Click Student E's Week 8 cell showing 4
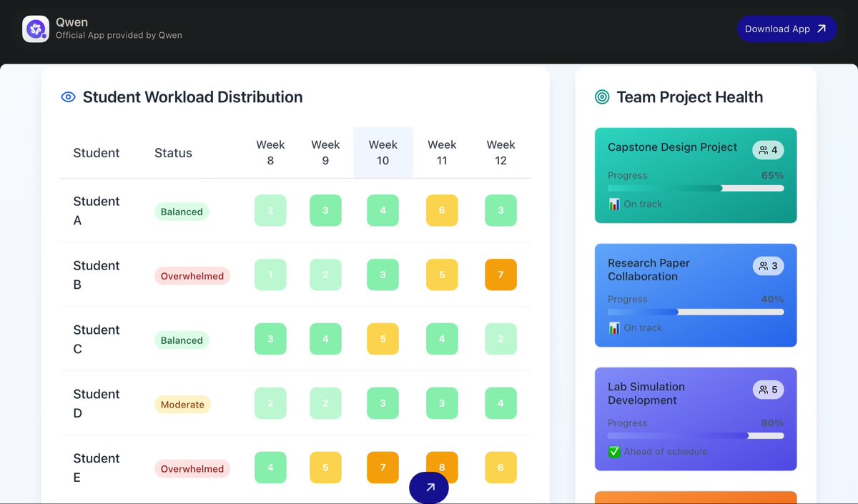This screenshot has width=858, height=504. click(270, 468)
